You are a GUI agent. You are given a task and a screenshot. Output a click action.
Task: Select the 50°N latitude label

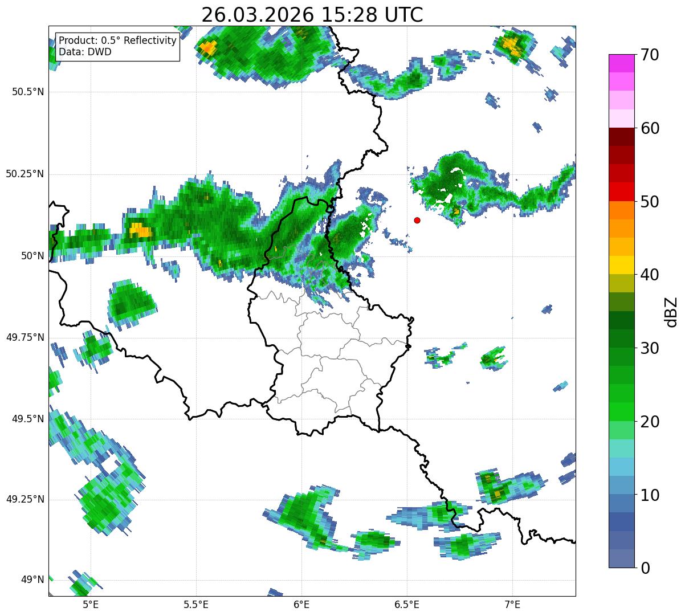(33, 256)
